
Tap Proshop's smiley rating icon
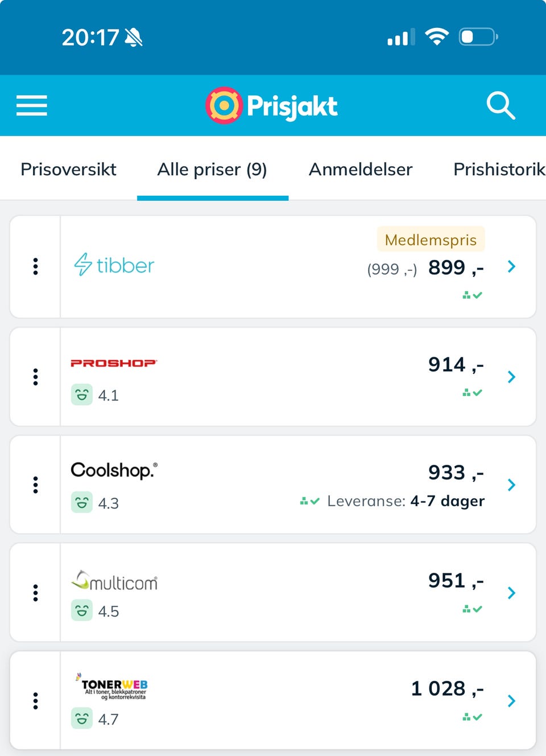pos(82,395)
